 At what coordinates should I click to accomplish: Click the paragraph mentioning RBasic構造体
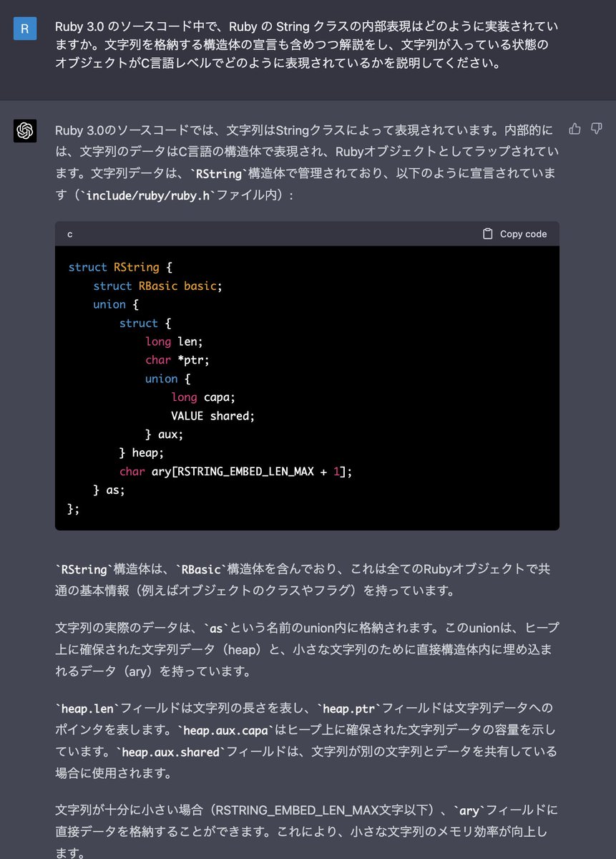coord(303,581)
